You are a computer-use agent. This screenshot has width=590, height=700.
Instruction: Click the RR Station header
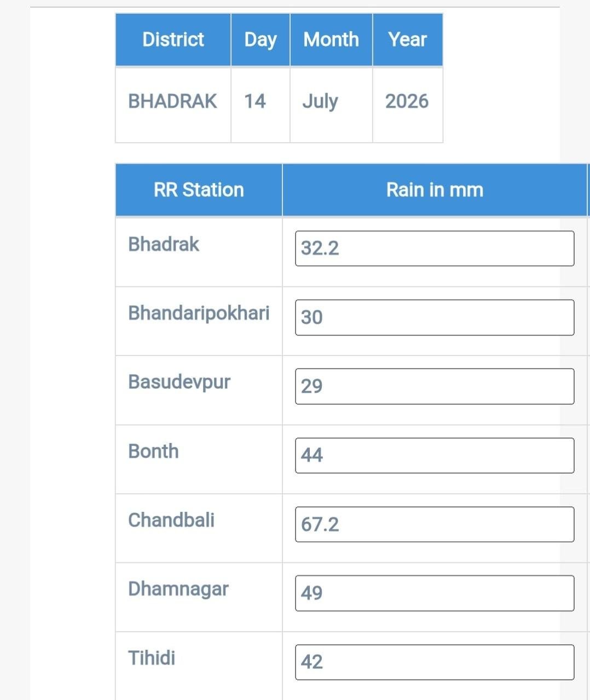coord(199,190)
